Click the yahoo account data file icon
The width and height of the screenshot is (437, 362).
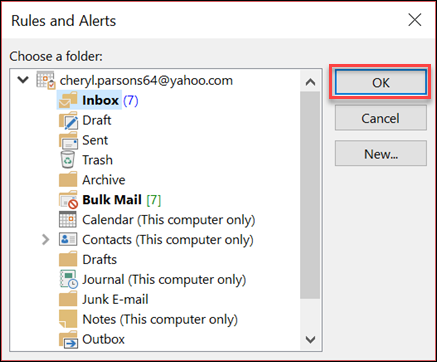tap(45, 80)
